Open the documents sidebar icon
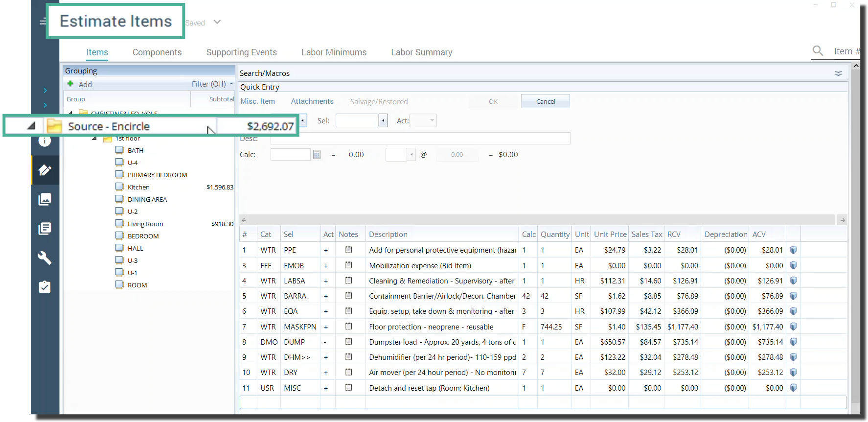868x422 pixels. (x=45, y=229)
